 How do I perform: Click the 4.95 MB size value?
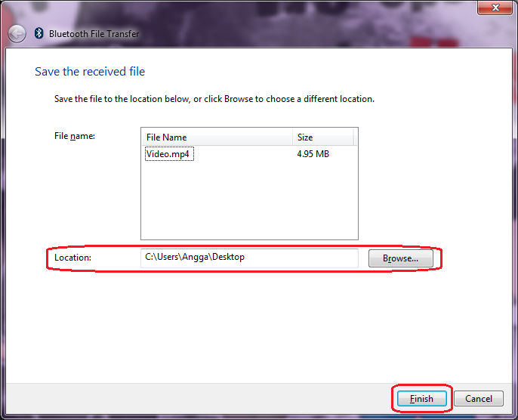(x=313, y=154)
